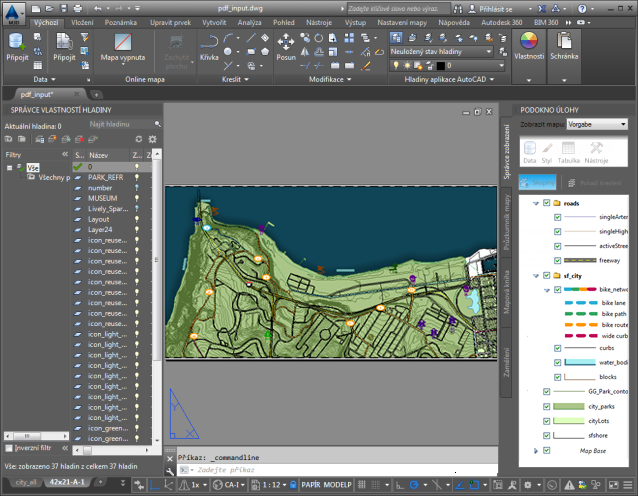Switch to the Průzkumník mapy side tab
Image resolution: width=638 pixels, height=496 pixels.
(x=508, y=224)
